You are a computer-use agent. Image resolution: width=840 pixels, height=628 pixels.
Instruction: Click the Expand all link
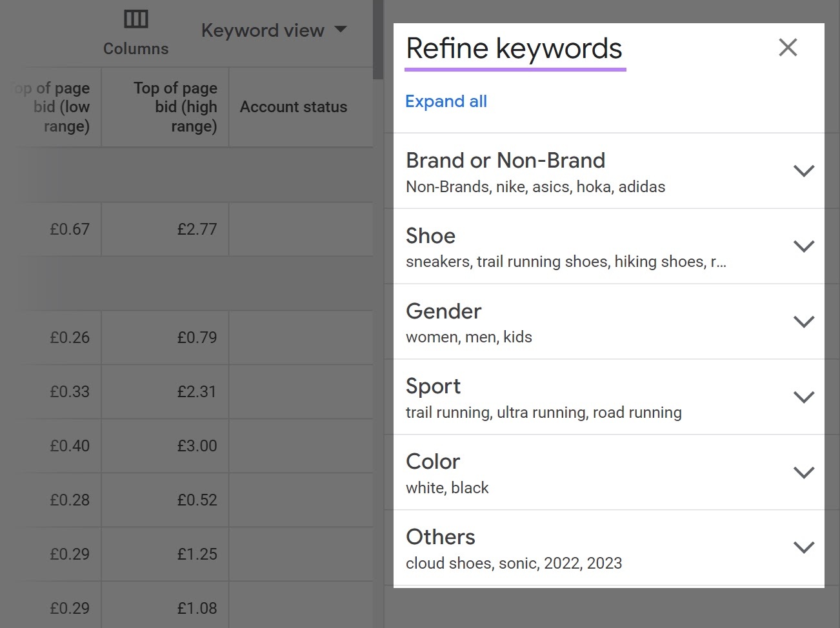click(446, 101)
